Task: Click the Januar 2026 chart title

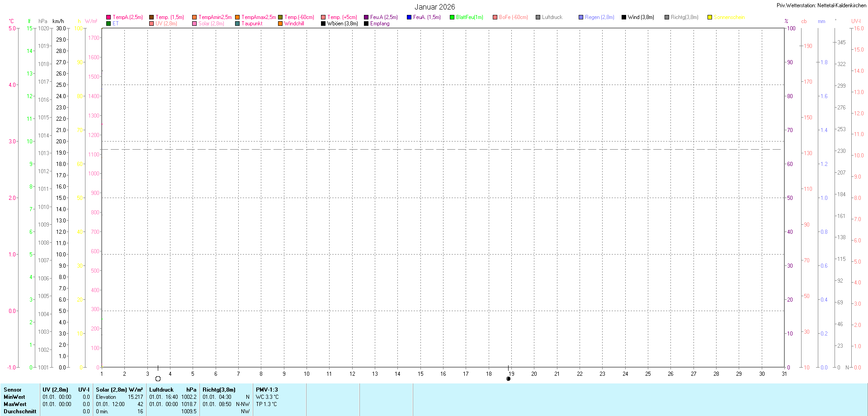Action: coord(434,7)
